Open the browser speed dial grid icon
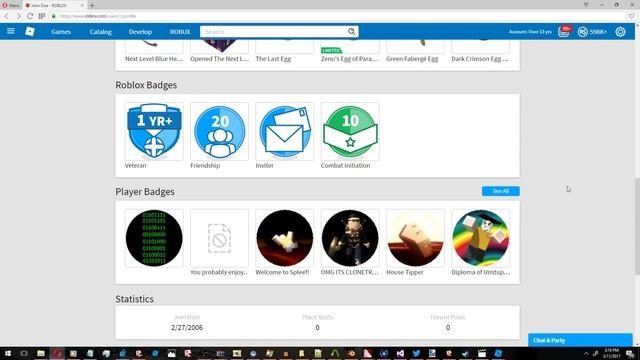The height and width of the screenshot is (360, 640). [x=42, y=16]
